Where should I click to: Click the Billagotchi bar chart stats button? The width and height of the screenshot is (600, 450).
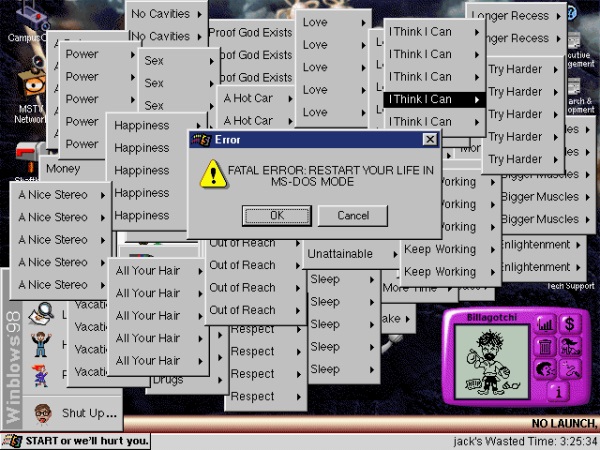click(545, 324)
